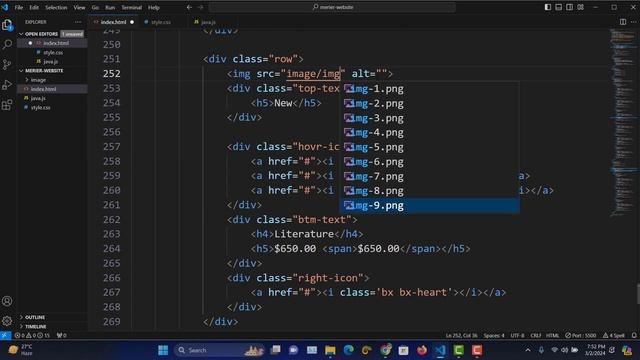Toggle the Secondary Side Bar visibility
This screenshot has height=360, width=640.
coord(569,7)
